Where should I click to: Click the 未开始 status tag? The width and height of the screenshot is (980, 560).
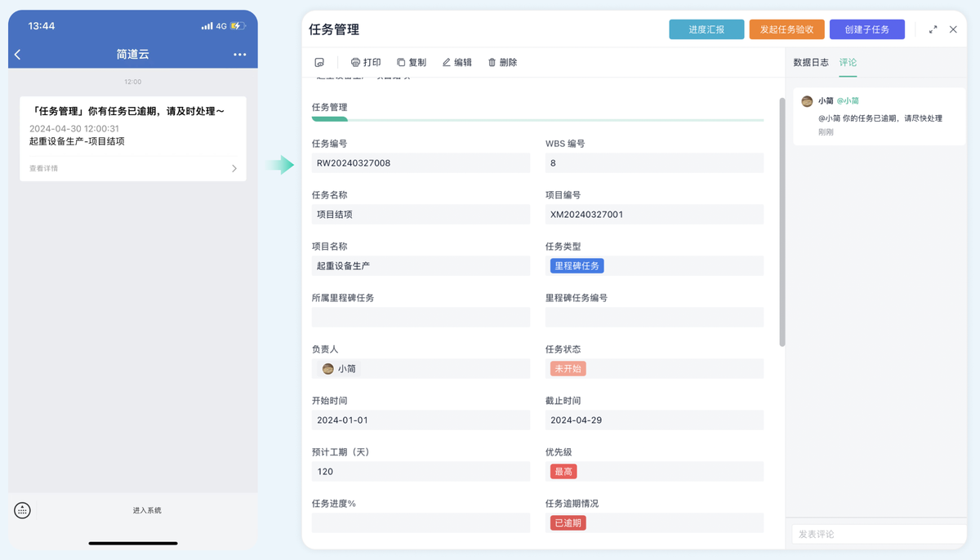click(568, 369)
